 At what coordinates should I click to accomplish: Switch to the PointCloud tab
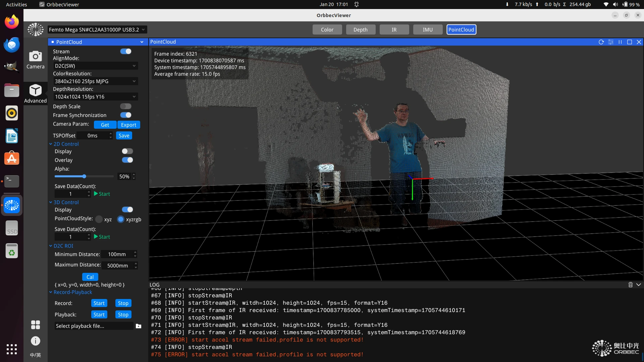tap(461, 29)
